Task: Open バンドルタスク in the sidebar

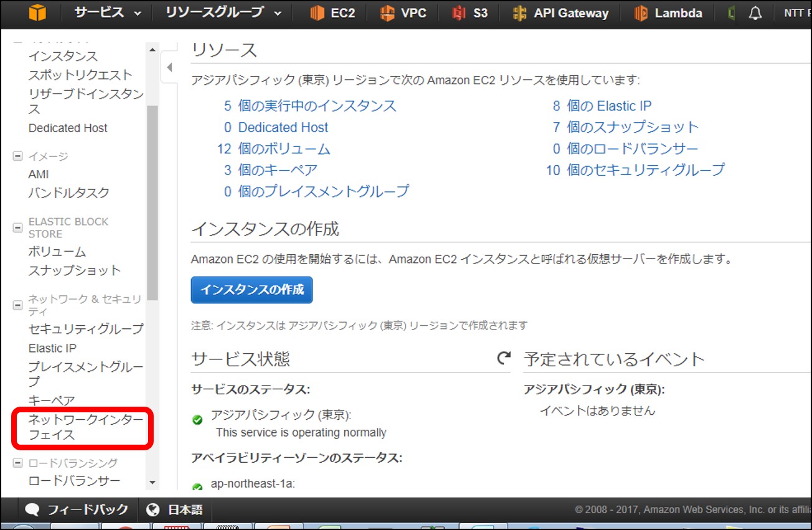Action: coord(68,192)
